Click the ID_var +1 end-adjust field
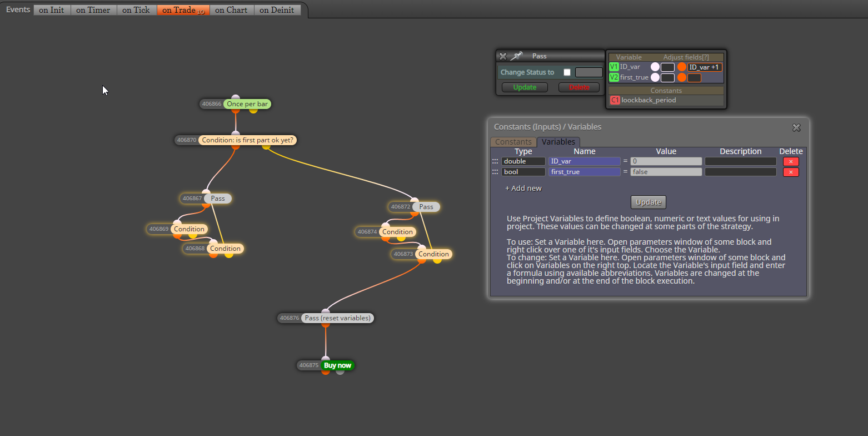Screen dimensions: 868x436 click(x=705, y=67)
